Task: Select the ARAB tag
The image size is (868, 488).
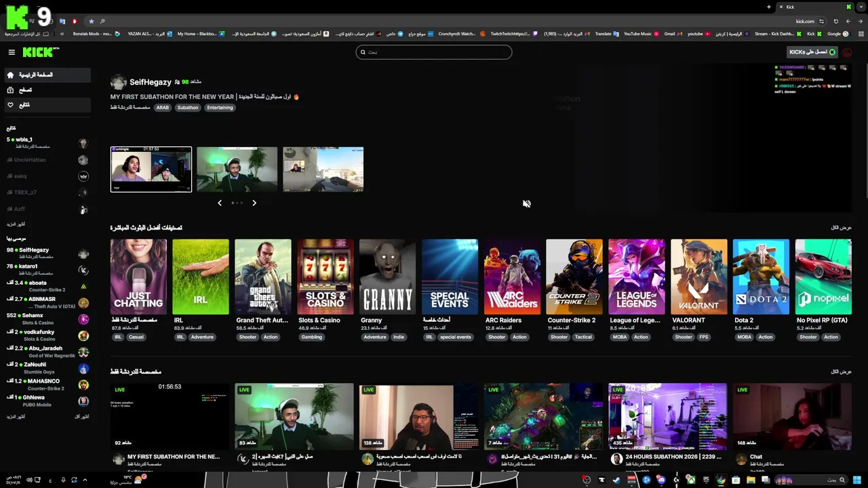Action: pos(162,108)
